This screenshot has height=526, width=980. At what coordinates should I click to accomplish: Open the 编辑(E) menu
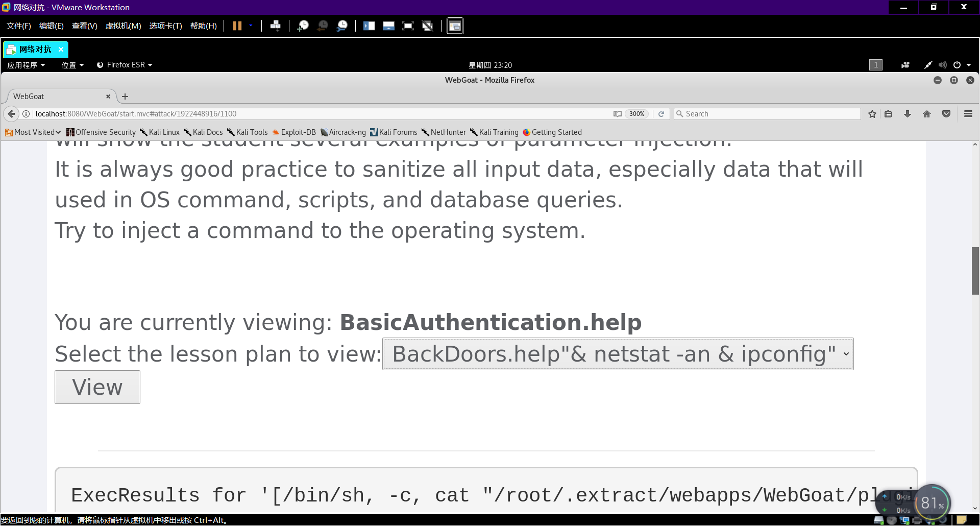pos(52,26)
